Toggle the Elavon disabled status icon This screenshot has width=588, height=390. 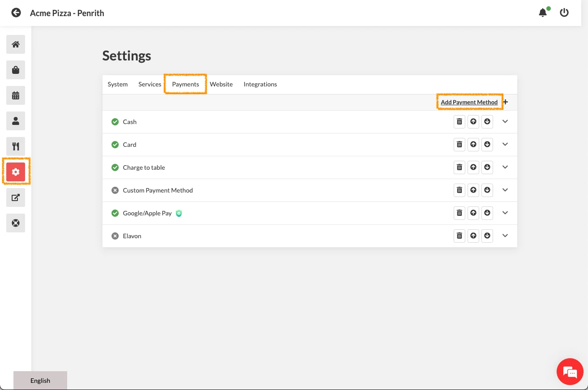[x=115, y=236]
